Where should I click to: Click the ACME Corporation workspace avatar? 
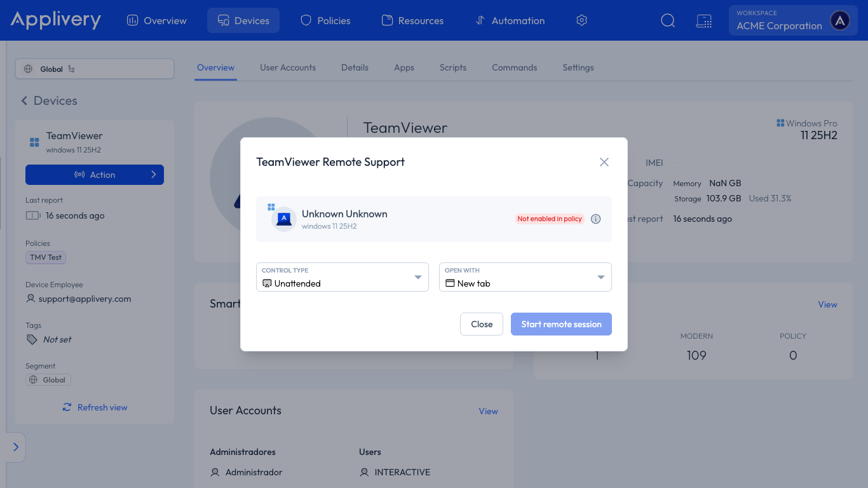(840, 20)
